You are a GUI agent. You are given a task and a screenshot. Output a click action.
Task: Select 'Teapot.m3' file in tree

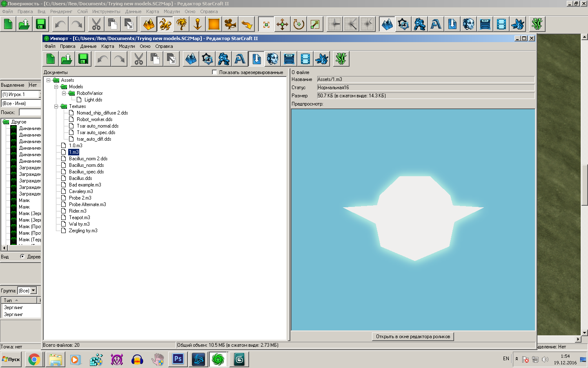[79, 218]
